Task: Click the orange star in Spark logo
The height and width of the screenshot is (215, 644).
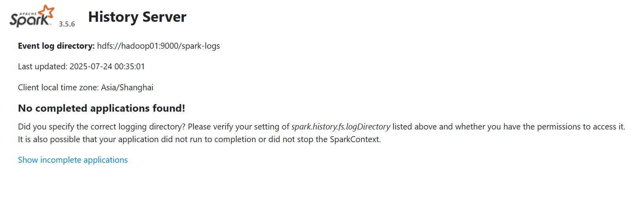Action: [x=48, y=11]
